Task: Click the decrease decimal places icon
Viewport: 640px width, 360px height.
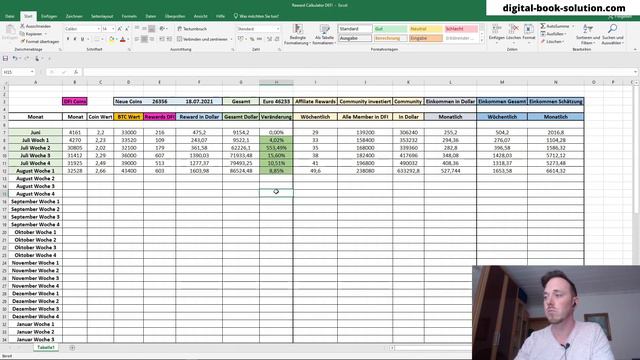Action: coord(276,39)
